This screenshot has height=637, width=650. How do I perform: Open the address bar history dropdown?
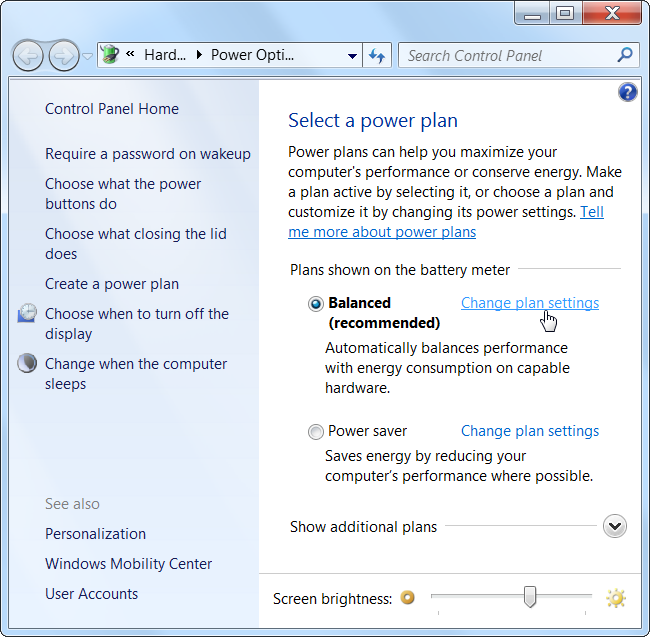pos(352,56)
